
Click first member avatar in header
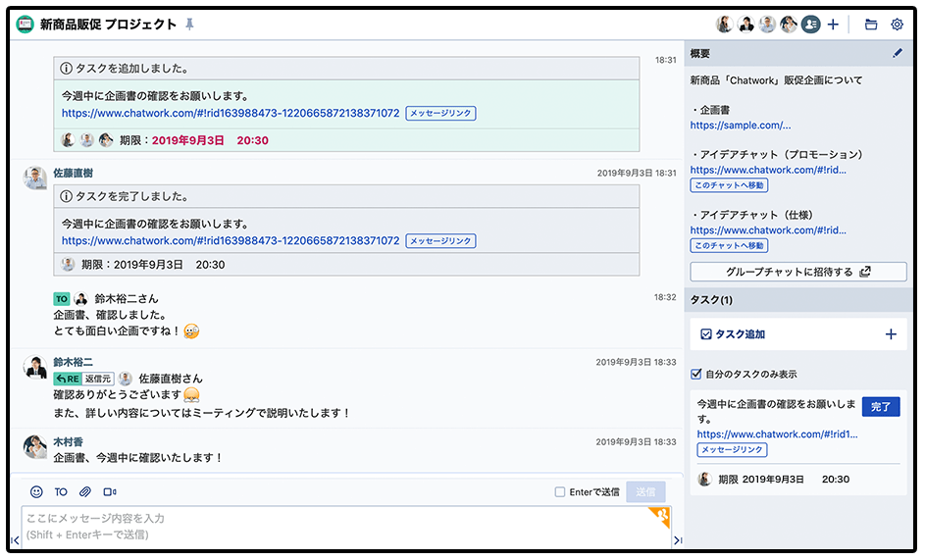tap(725, 25)
